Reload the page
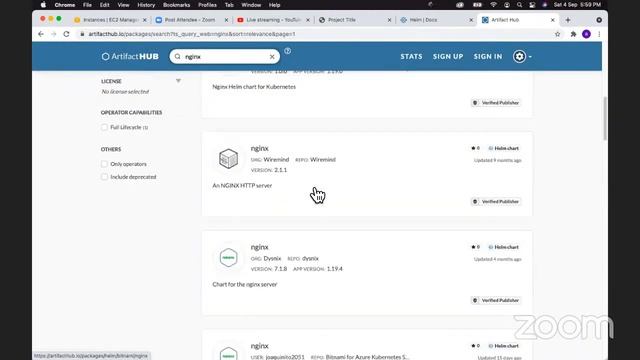The height and width of the screenshot is (360, 640). coord(67,34)
